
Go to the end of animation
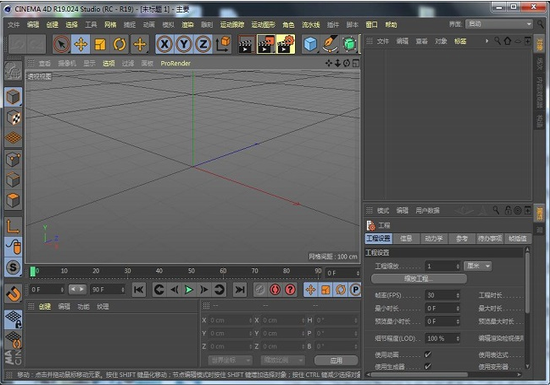click(x=240, y=290)
